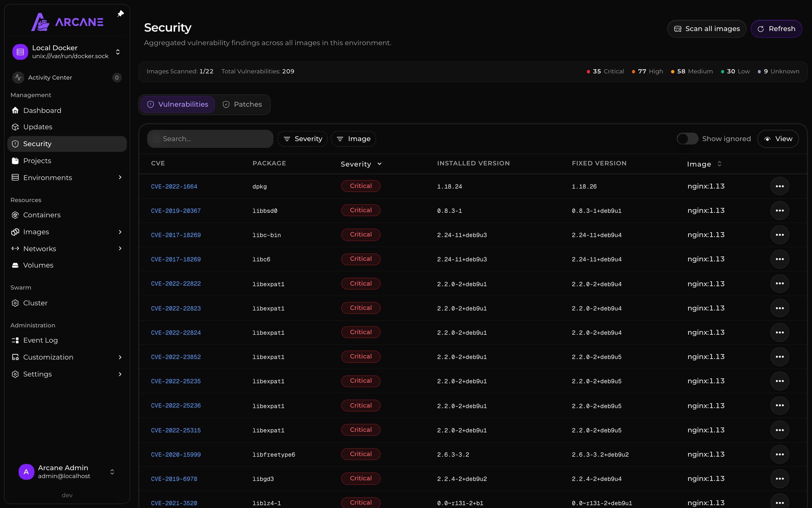Open actions menu for libc-bin row
This screenshot has height=508, width=812.
[780, 235]
